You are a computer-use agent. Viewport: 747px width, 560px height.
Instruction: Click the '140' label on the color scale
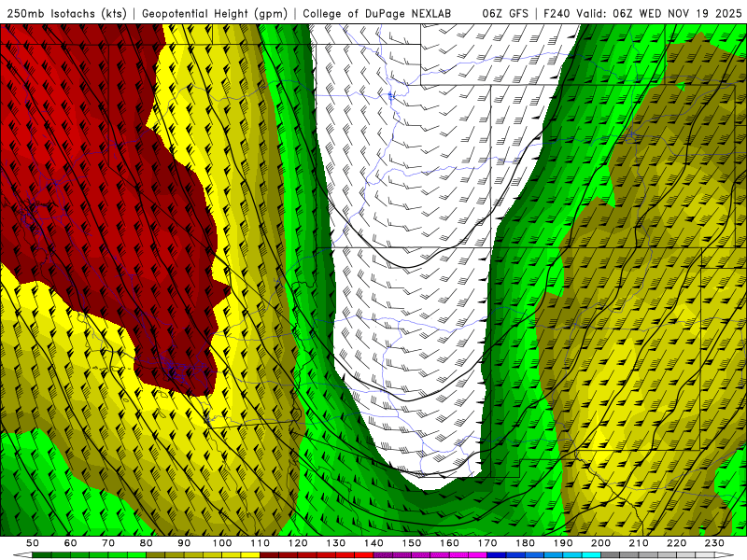click(x=374, y=543)
